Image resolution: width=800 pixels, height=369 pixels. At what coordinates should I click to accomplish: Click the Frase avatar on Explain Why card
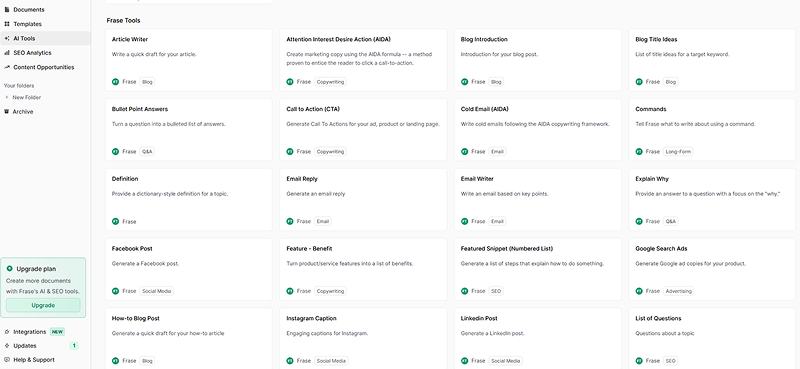click(x=639, y=222)
